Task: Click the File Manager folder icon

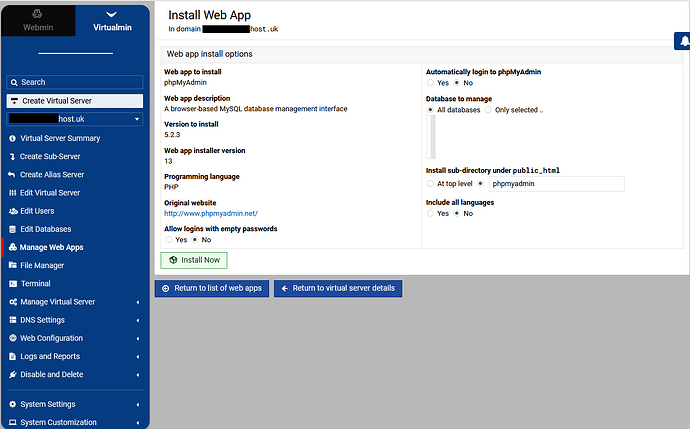Action: (x=13, y=265)
